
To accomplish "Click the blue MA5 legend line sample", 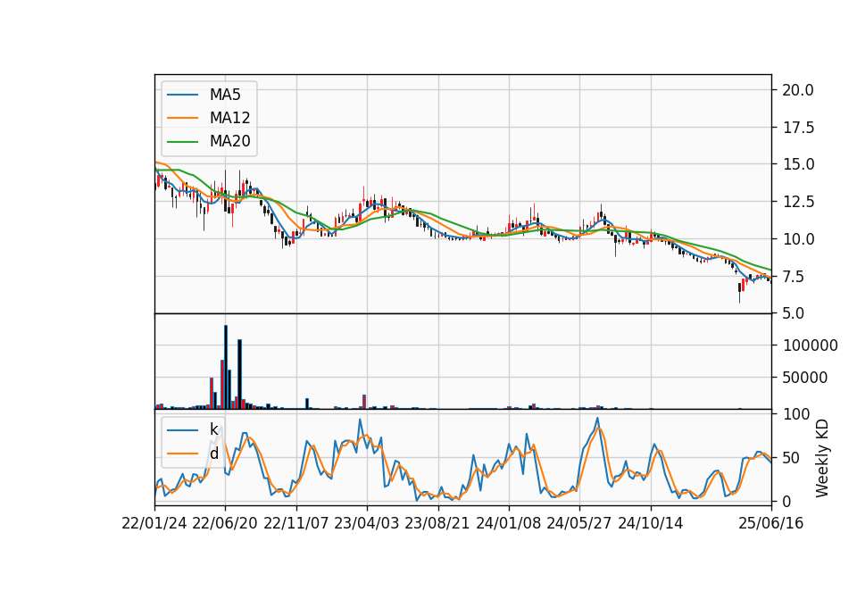I will tap(182, 96).
